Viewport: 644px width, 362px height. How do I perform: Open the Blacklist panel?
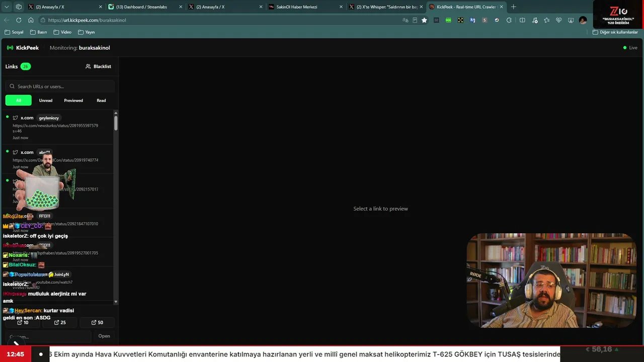[x=98, y=66]
